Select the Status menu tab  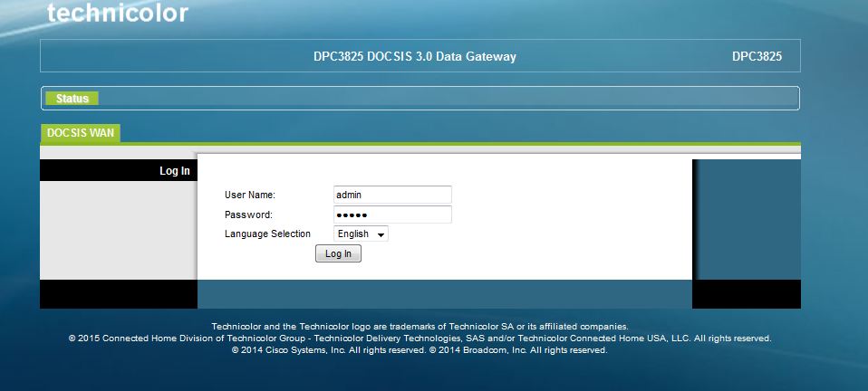click(72, 99)
